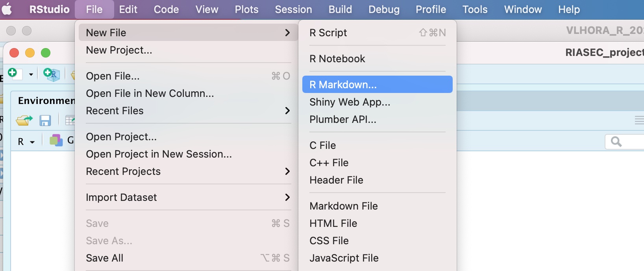Select R Markdown... in the submenu
The image size is (644, 271).
pyautogui.click(x=378, y=84)
